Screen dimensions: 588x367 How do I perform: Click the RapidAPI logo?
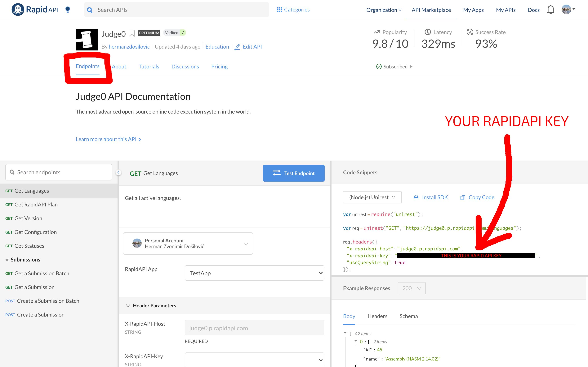coord(35,10)
